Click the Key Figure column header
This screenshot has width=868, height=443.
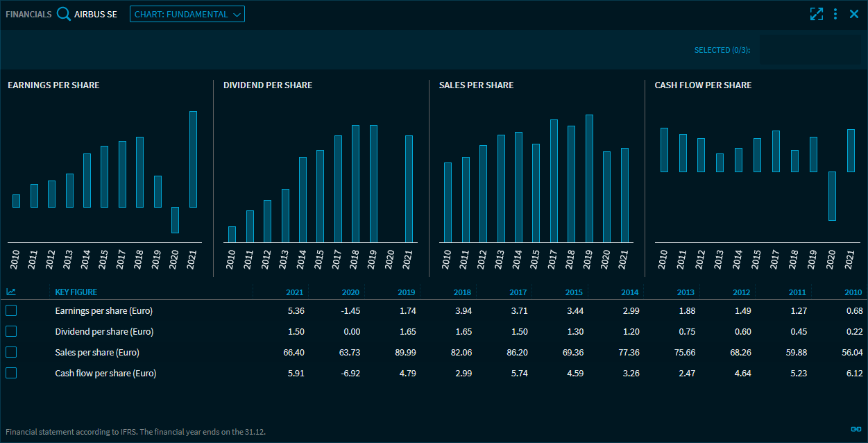click(x=76, y=292)
